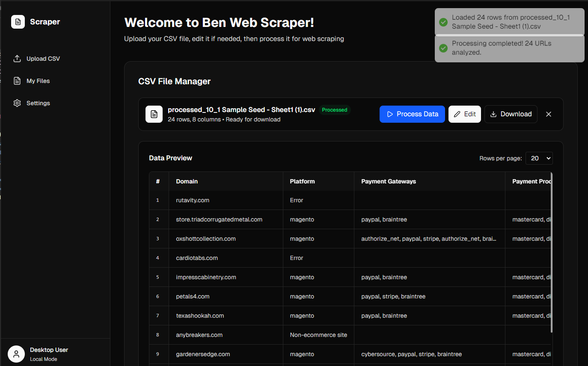Click the Loaded 24 rows notification

509,22
